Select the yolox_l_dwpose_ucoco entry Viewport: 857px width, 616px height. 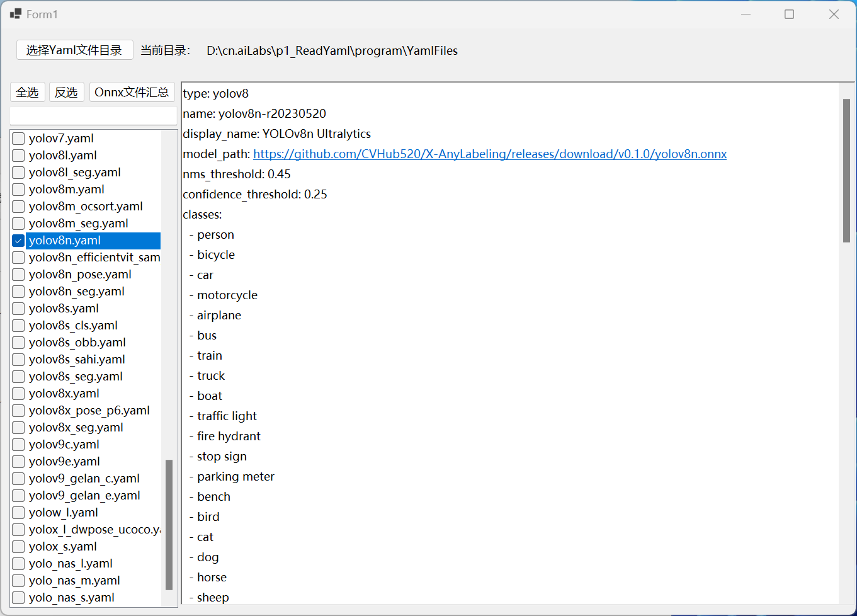[x=94, y=530]
